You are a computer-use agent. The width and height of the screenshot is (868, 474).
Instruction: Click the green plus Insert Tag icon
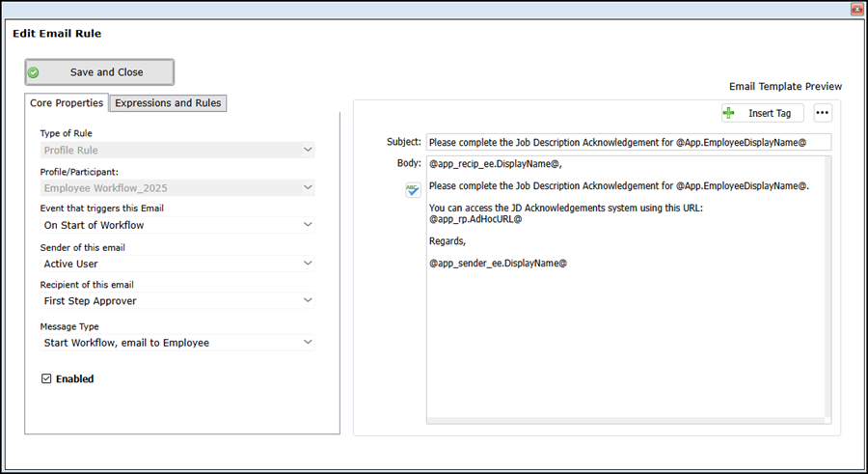pos(729,113)
